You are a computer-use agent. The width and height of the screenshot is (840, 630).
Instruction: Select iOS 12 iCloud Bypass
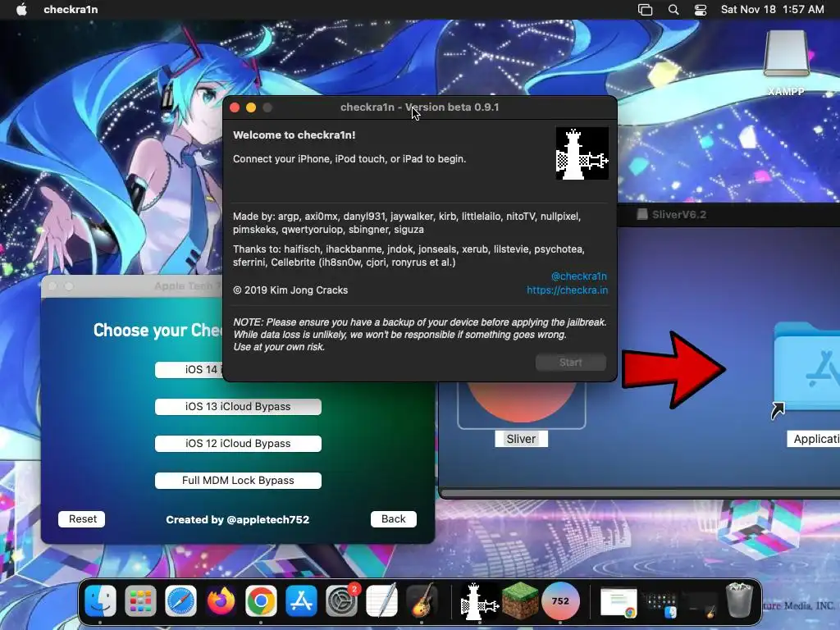pyautogui.click(x=238, y=444)
